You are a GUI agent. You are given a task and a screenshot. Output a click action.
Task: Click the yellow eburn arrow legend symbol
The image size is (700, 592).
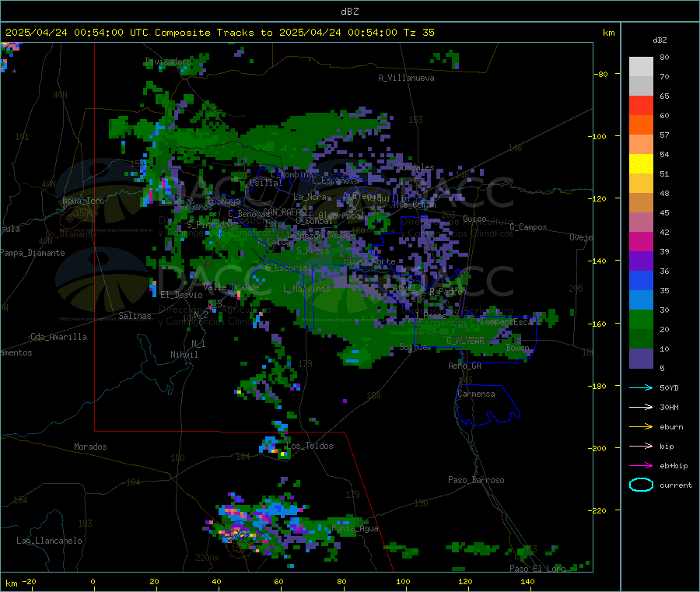pos(641,427)
